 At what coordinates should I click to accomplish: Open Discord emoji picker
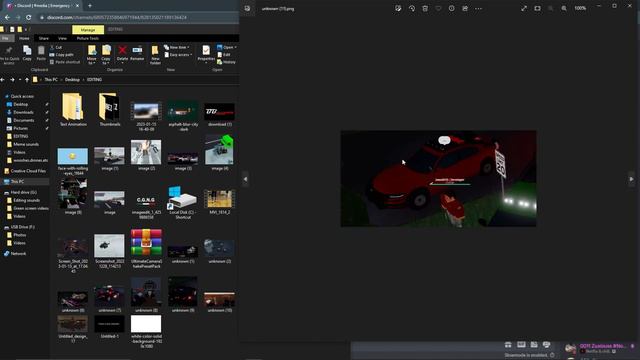pyautogui.click(x=547, y=345)
